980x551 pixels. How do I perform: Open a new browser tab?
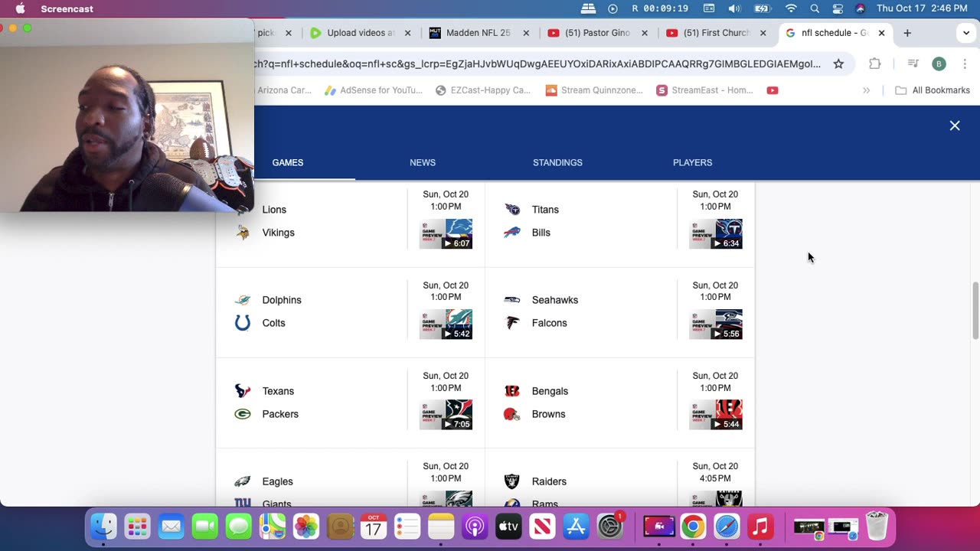coord(907,33)
